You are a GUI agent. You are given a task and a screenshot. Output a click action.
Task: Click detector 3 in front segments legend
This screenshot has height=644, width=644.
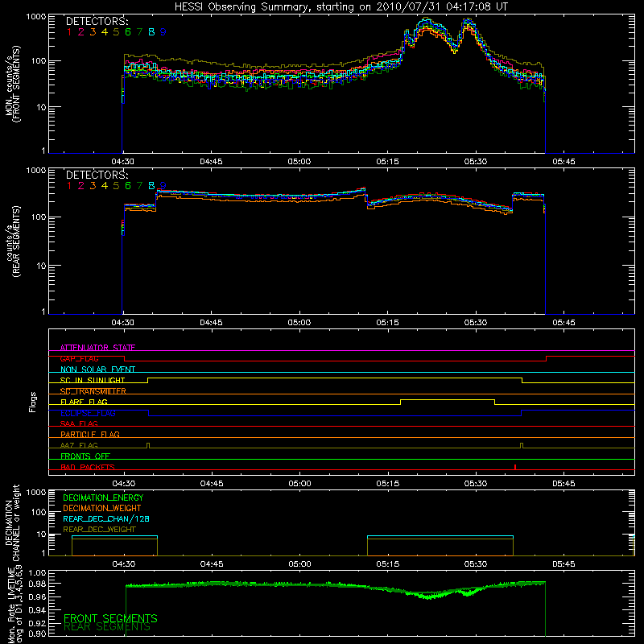[93, 32]
